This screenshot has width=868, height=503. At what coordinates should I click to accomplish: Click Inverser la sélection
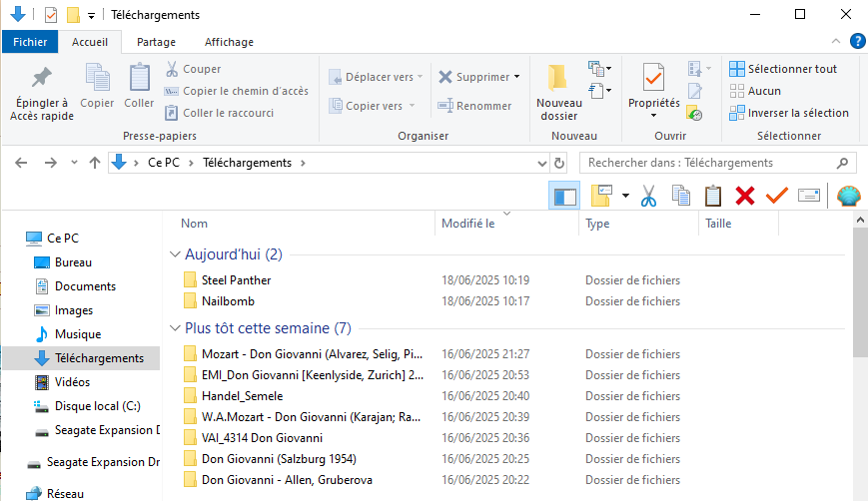tap(789, 113)
